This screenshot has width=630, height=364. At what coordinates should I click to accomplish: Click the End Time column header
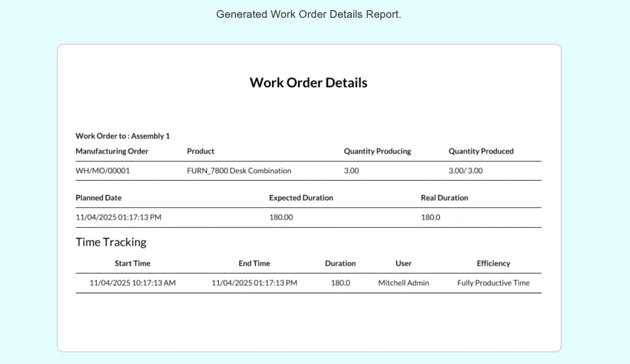click(254, 263)
